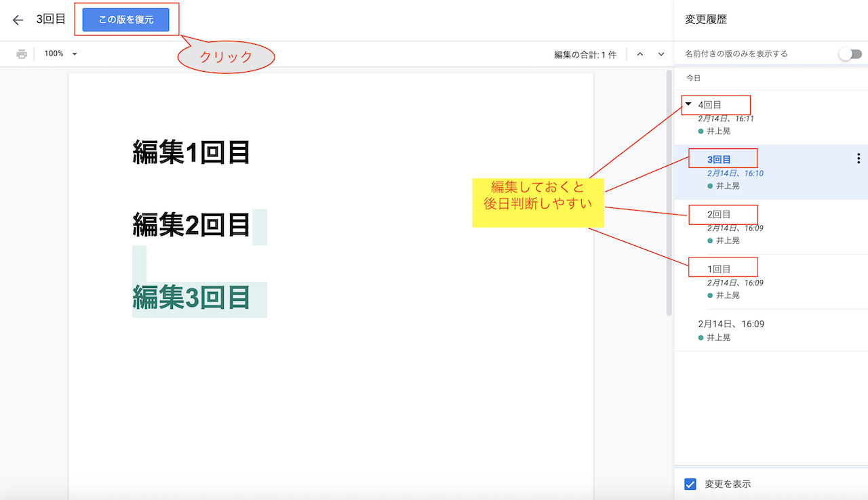Click the printer icon in the toolbar
Image resolution: width=868 pixels, height=500 pixels.
tap(22, 54)
